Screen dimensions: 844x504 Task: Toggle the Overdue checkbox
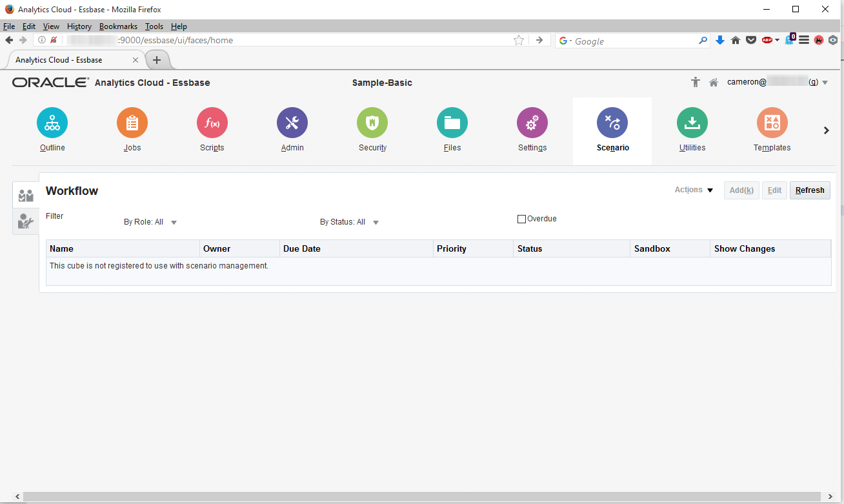tap(521, 219)
